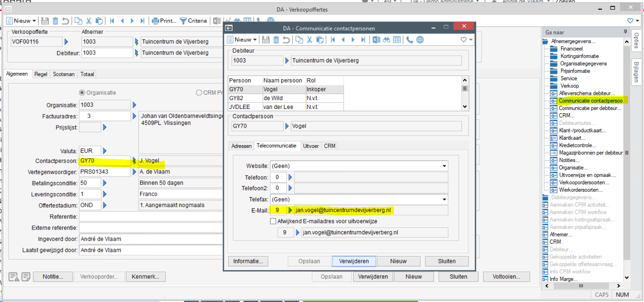Click Copy icon in Verkoopoffertes toolbar
The width and height of the screenshot is (644, 302).
pyautogui.click(x=78, y=21)
